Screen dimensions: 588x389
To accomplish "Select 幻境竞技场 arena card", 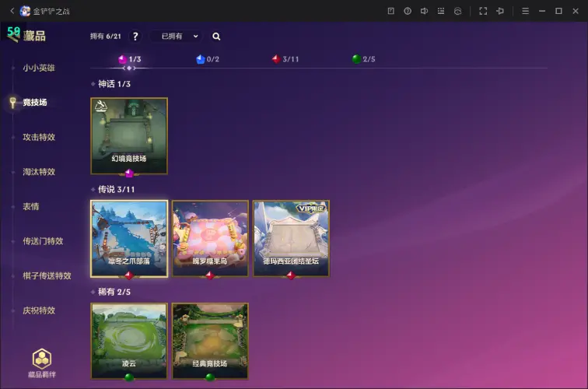I will 129,136.
